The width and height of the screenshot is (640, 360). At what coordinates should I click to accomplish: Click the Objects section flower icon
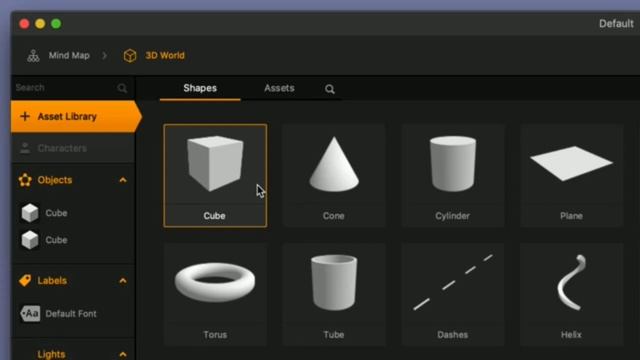coord(25,180)
